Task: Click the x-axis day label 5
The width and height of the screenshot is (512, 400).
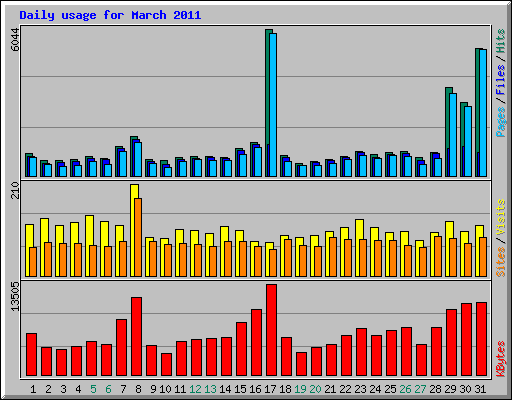Action: click(93, 389)
